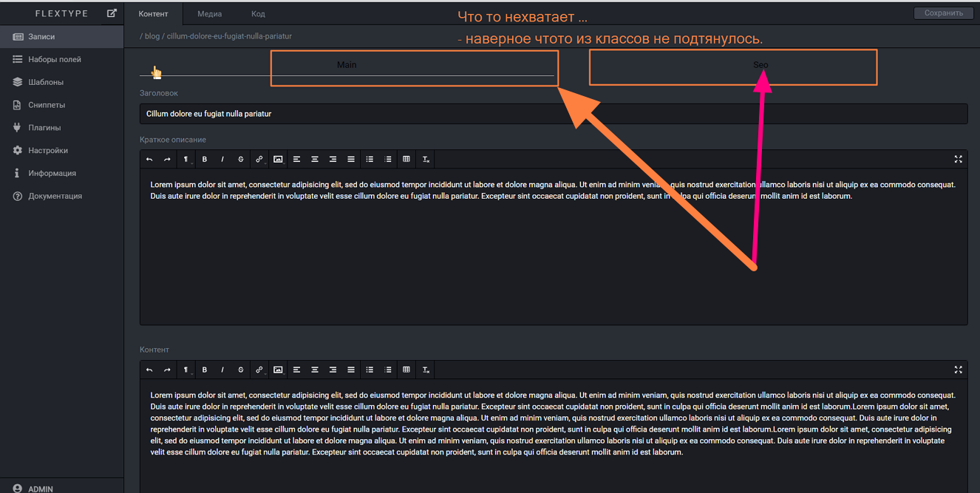
Task: Expand Контент editor to fullscreen
Action: (959, 370)
